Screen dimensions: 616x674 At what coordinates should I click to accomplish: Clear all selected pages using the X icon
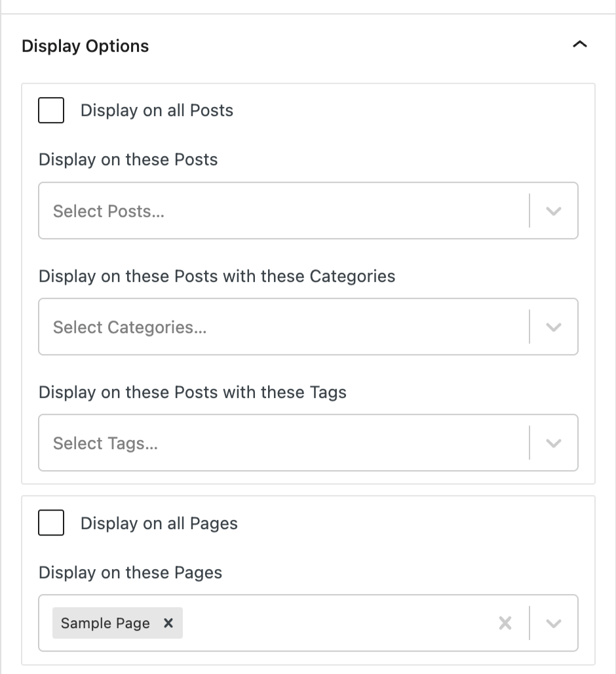(x=505, y=623)
